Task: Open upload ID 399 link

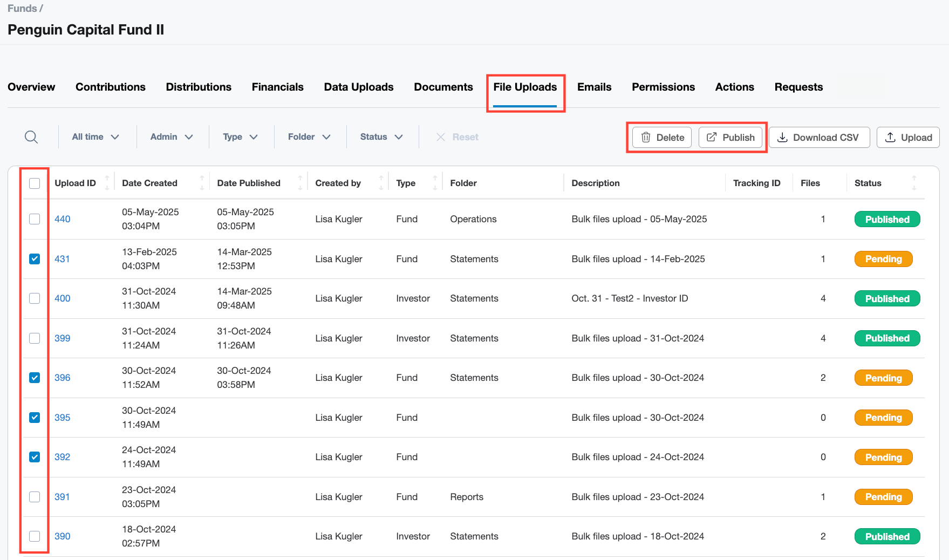Action: (x=63, y=338)
